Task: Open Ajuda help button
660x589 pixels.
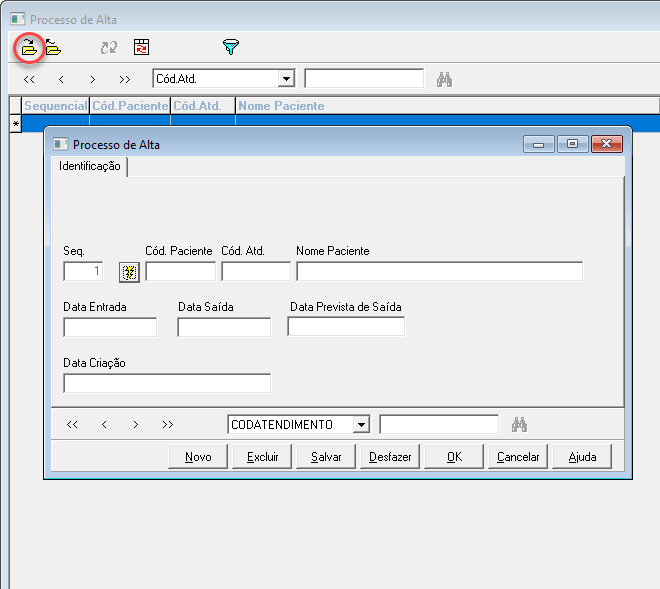Action: pos(582,457)
